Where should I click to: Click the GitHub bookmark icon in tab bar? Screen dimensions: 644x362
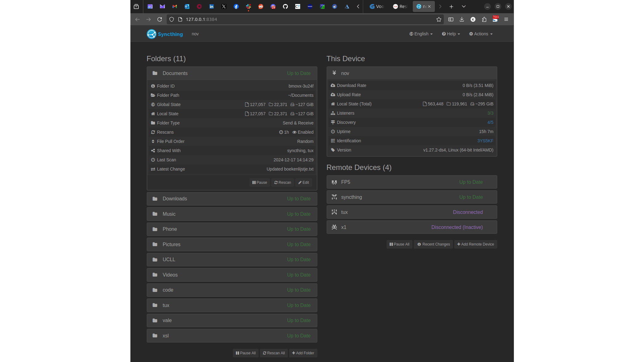tap(285, 6)
